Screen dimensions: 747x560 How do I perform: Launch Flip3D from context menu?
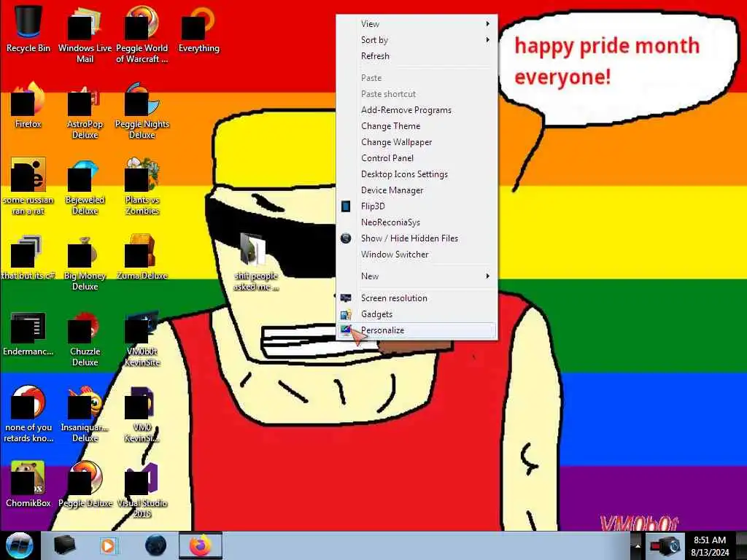(x=417, y=206)
